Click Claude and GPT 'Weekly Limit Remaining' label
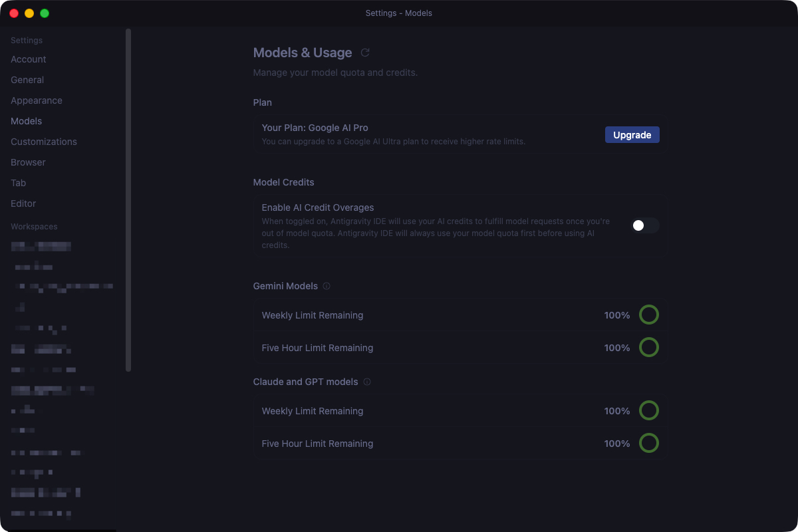Image resolution: width=798 pixels, height=532 pixels. point(313,411)
